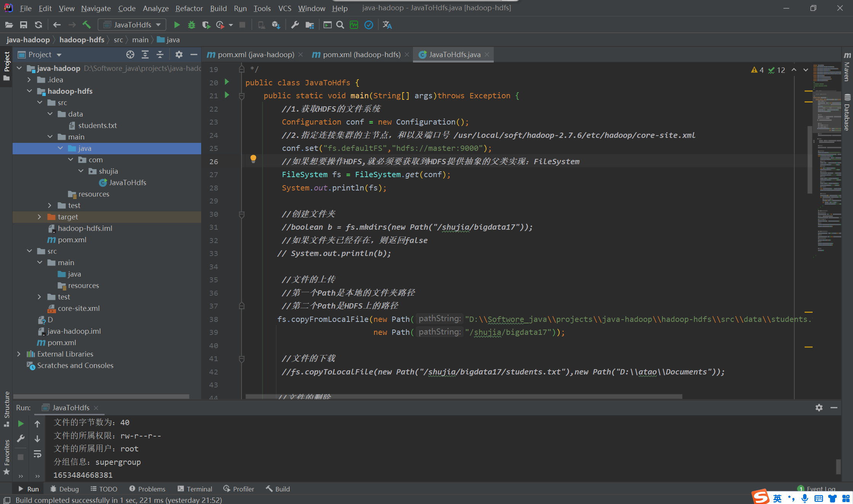Run the JavaToHdfs configuration

click(177, 25)
